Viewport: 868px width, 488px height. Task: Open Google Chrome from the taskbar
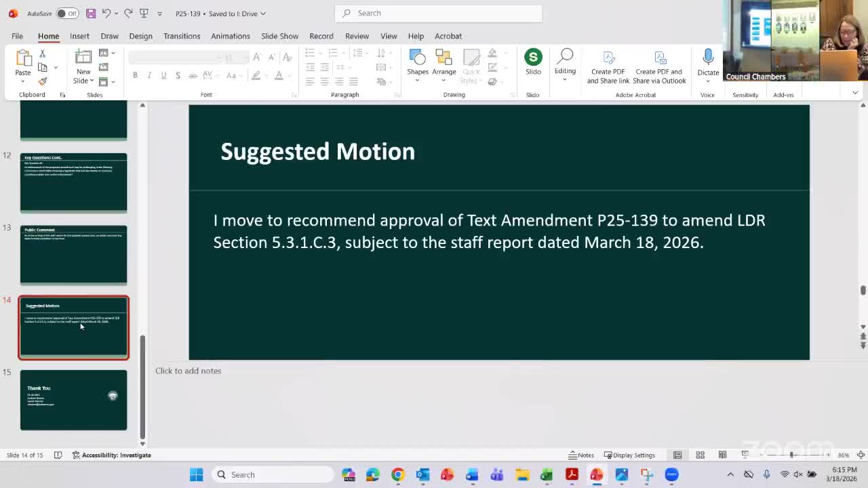click(x=397, y=474)
